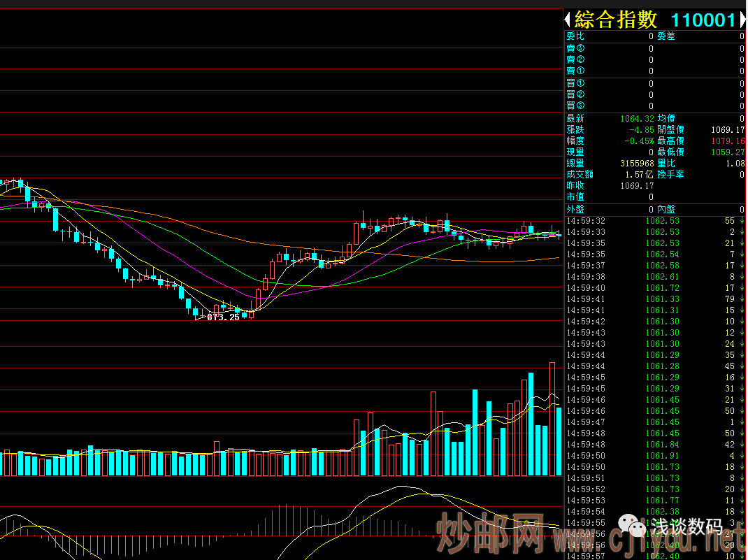
Task: Click the down arrow on the 14:59:41 tick with volume 79
Action: (741, 299)
